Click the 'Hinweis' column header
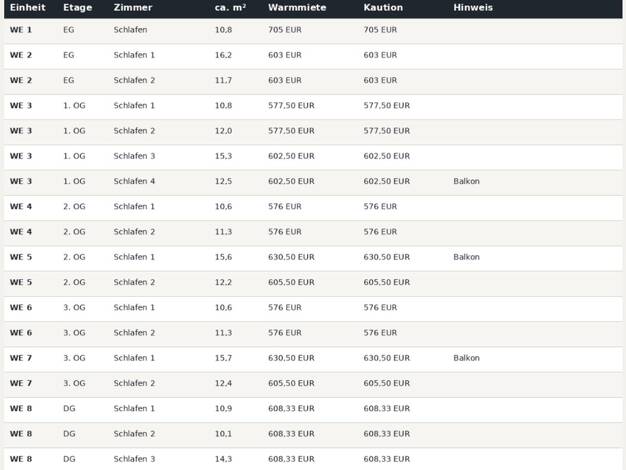Screen dimensions: 626x470 pos(473,8)
